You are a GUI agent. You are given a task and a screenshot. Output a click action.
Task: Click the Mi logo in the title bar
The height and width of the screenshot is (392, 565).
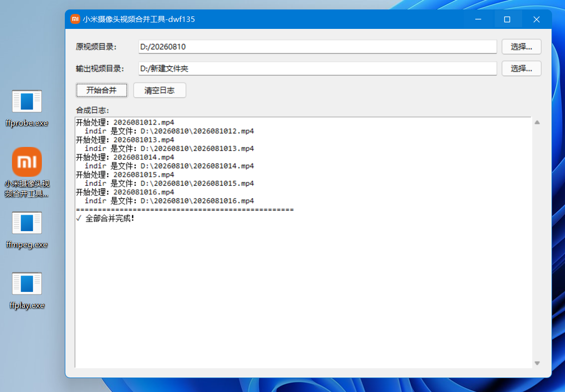coord(75,19)
